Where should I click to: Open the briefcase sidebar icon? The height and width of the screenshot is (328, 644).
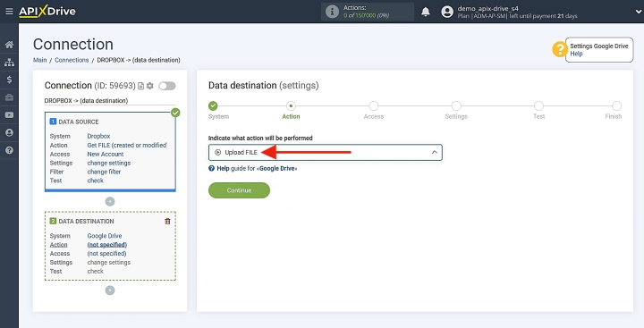(9, 97)
